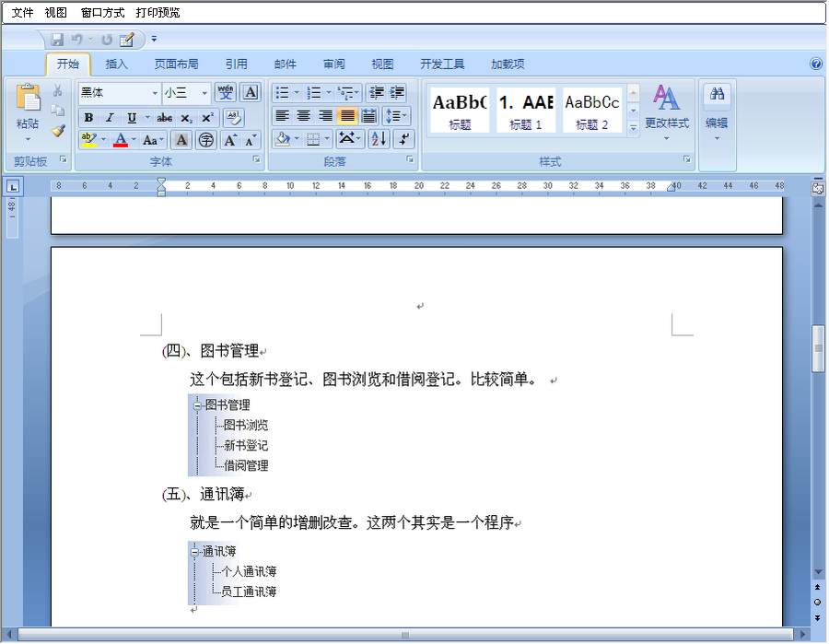Toggle Italic formatting
This screenshot has height=644, width=829.
click(110, 117)
